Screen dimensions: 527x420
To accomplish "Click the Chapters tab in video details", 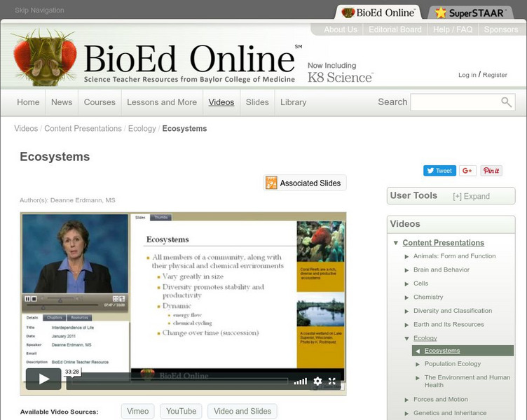I will click(x=55, y=317).
